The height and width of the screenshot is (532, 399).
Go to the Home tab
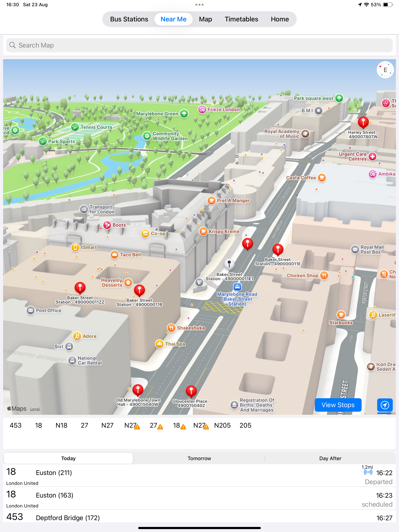[280, 19]
